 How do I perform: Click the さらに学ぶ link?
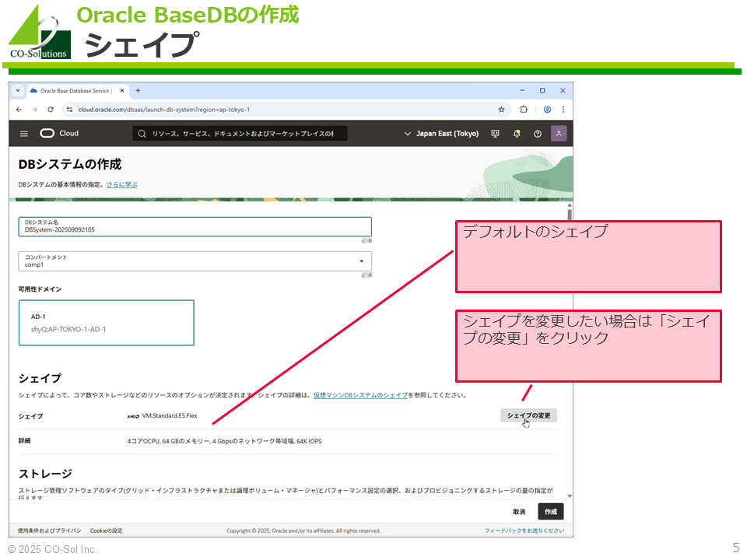tap(122, 185)
